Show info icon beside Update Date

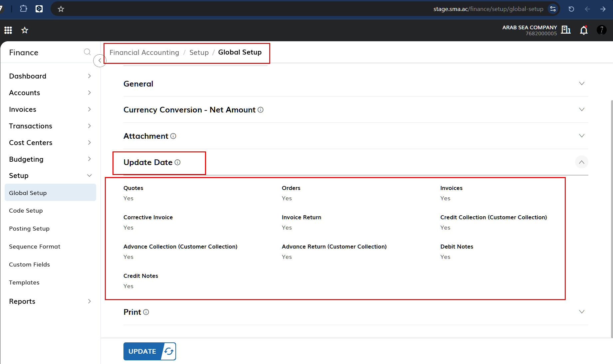pos(178,162)
